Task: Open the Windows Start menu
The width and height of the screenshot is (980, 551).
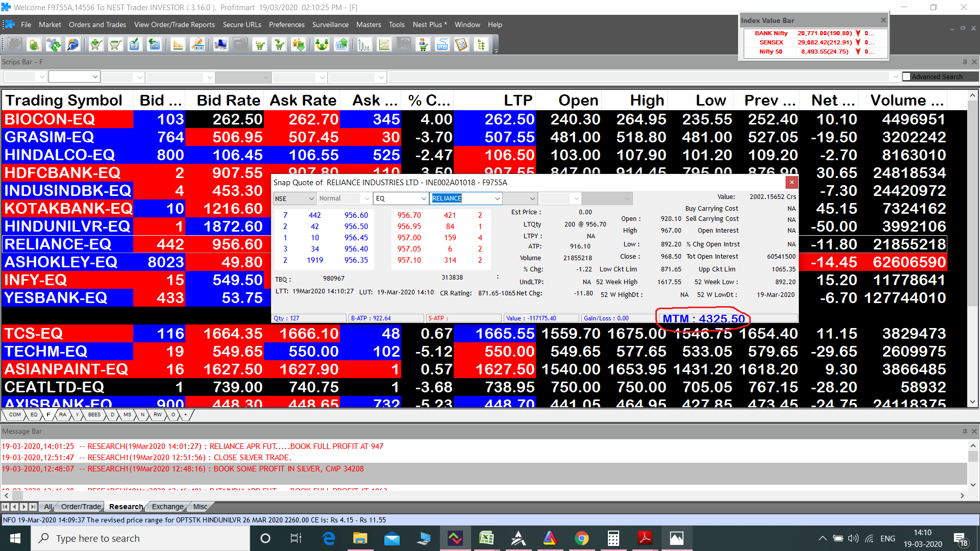Action: click(15, 538)
